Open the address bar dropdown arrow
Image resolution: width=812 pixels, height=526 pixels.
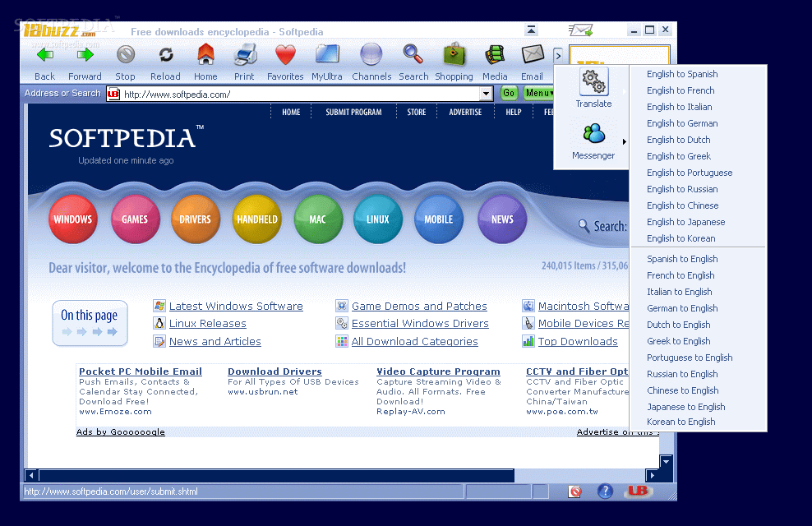tap(487, 94)
